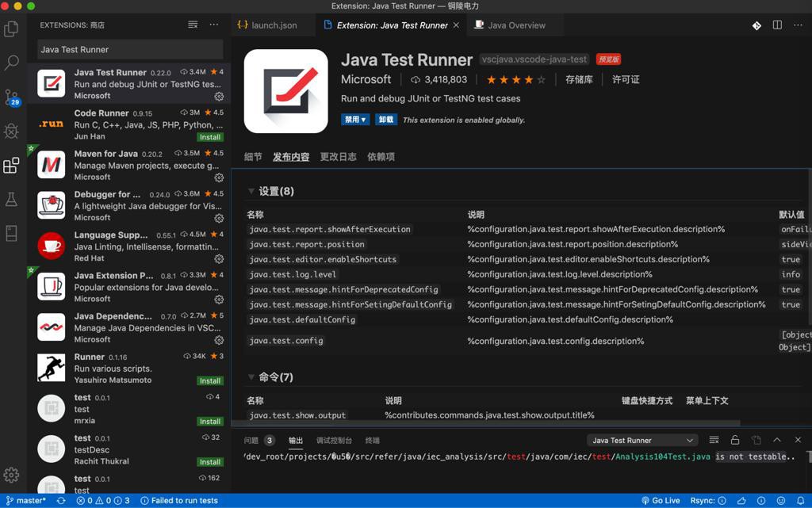Open gear menu for Java Dependency extension
The image size is (812, 508).
[219, 340]
